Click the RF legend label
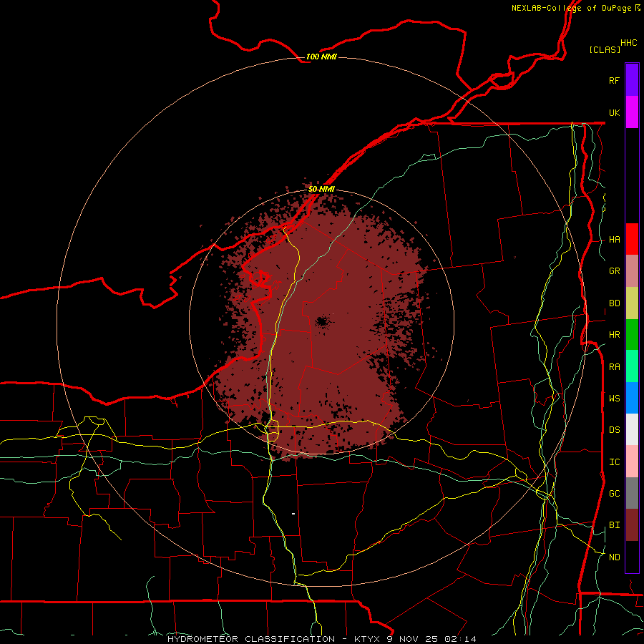The height and width of the screenshot is (644, 644). [x=614, y=80]
